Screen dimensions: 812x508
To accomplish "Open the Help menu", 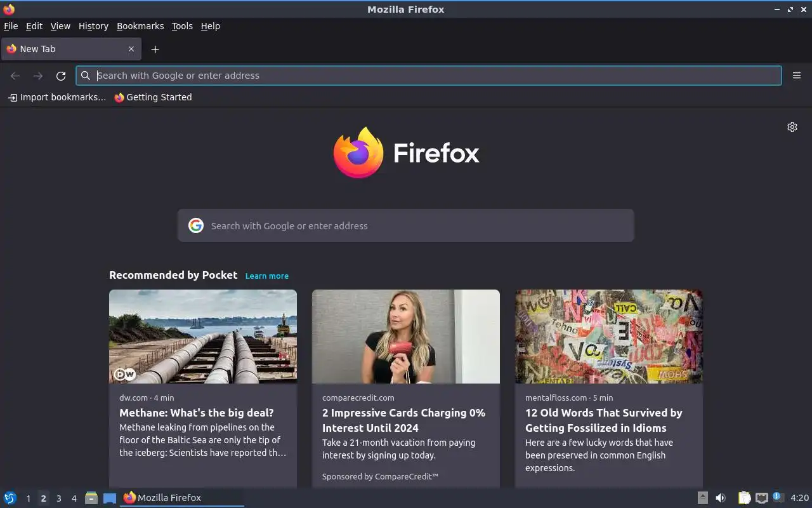I will [x=211, y=26].
